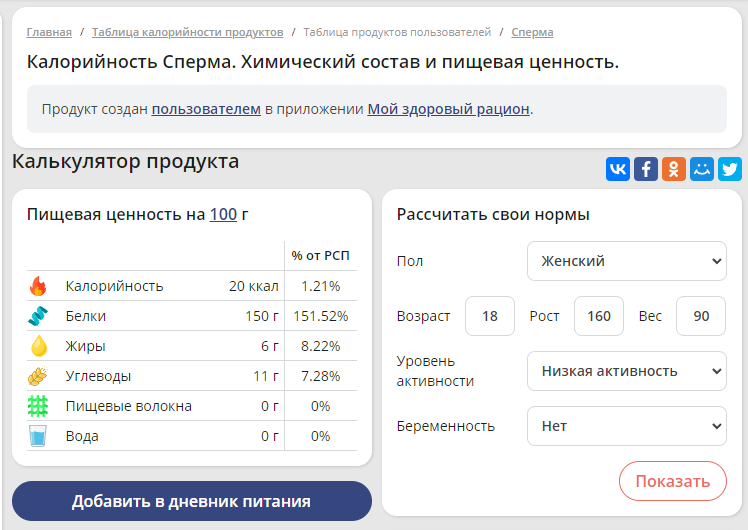Click the Вес weight input field

701,316
